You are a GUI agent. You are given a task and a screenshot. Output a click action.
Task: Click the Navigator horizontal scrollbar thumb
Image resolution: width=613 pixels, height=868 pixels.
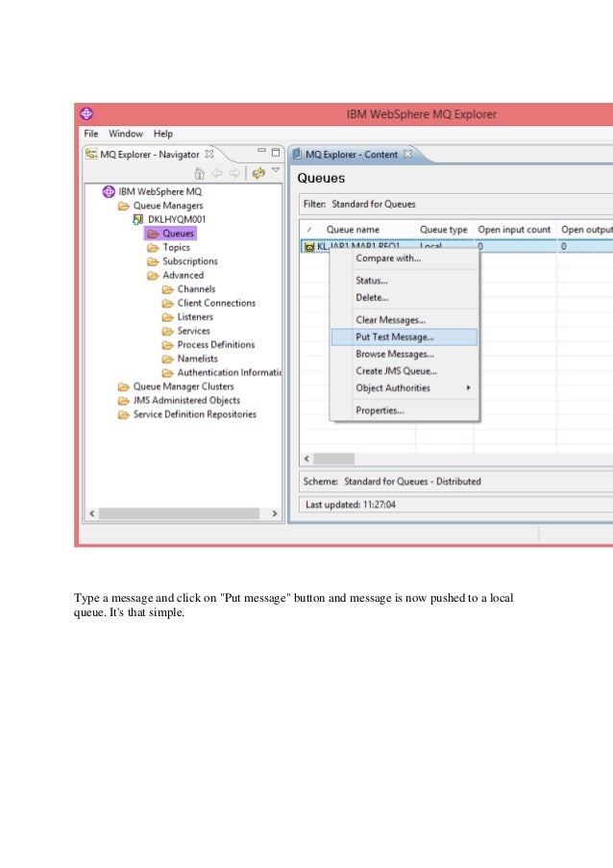pyautogui.click(x=180, y=513)
